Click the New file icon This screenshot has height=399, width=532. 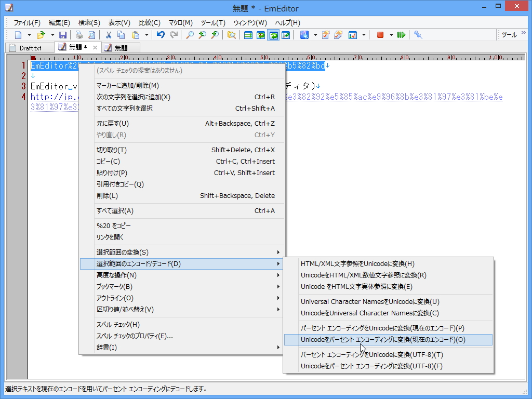pos(18,35)
